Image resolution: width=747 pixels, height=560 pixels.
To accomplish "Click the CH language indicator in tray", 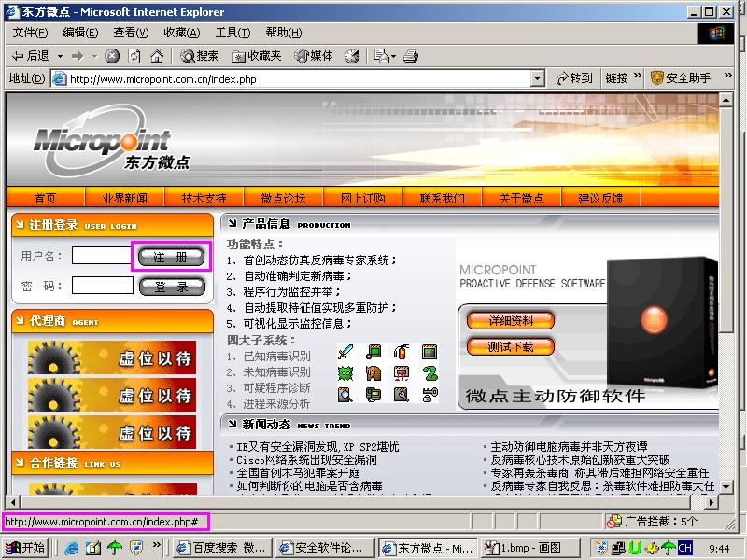I will coord(684,548).
